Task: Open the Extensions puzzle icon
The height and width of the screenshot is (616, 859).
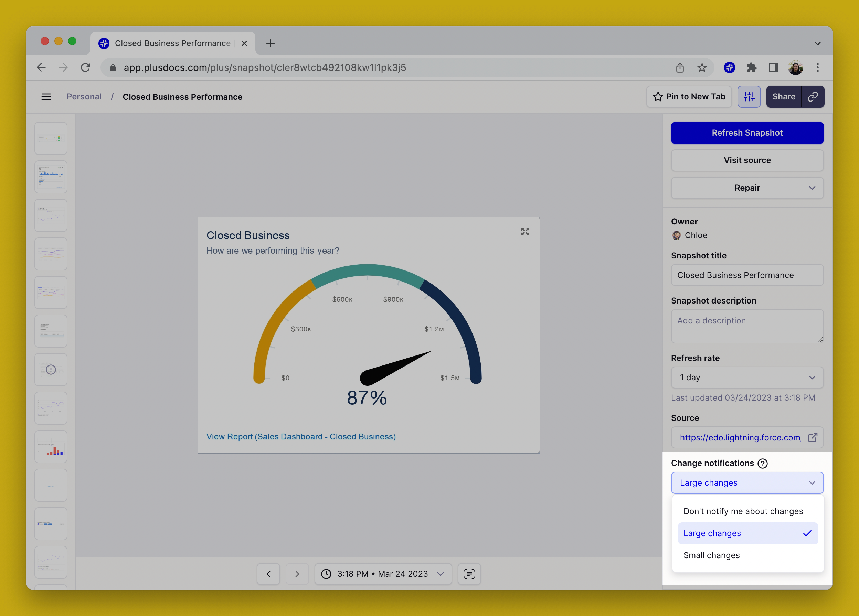Action: point(751,67)
